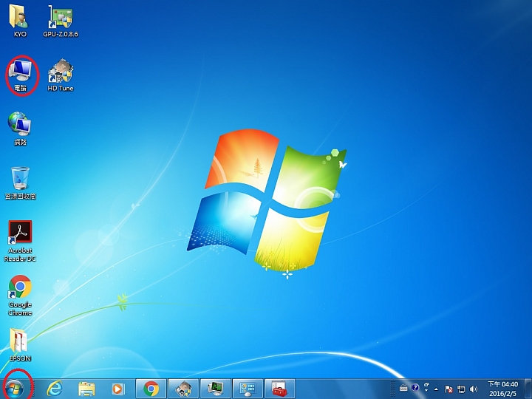
Task: Switch to HD Tune taskbar button
Action: tap(183, 389)
